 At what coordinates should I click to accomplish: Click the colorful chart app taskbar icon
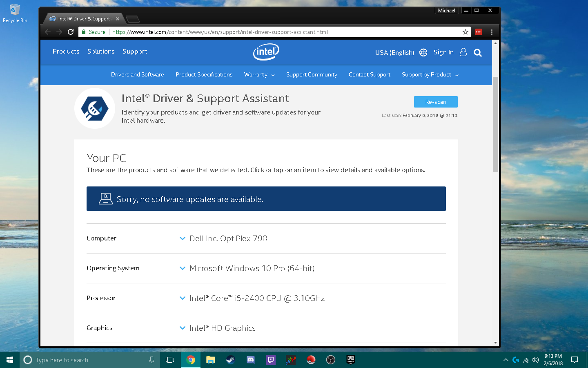[x=291, y=360]
